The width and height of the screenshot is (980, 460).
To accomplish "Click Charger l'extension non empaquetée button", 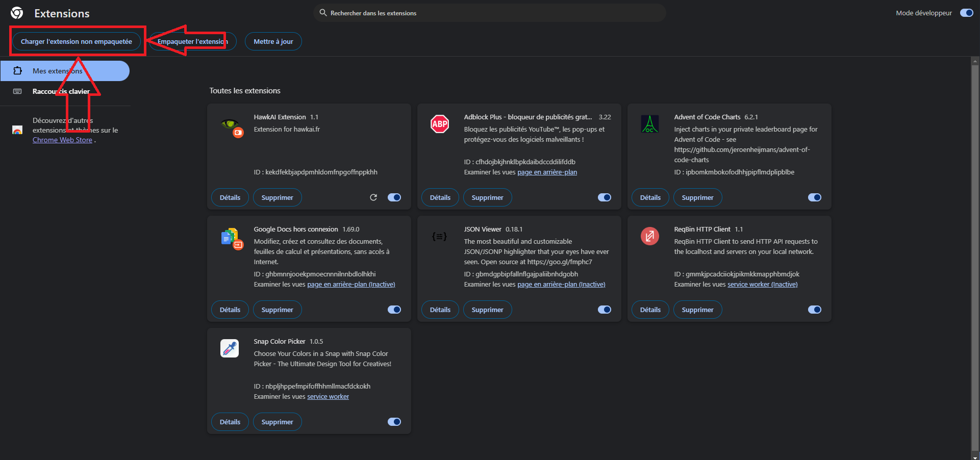I will click(77, 41).
